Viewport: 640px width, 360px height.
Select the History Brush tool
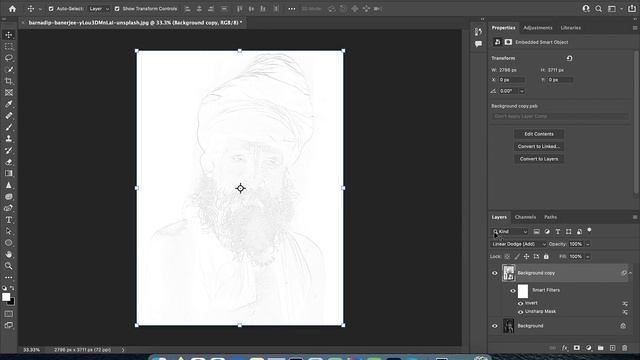[9, 150]
